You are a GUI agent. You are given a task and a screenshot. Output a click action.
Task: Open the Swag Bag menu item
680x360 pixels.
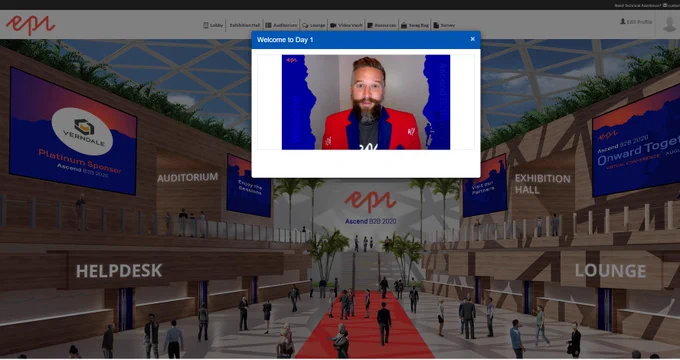(415, 25)
